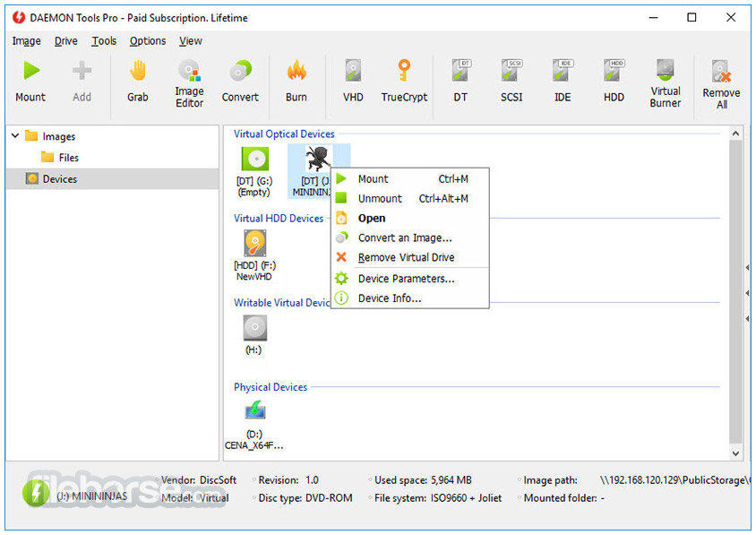
Task: Click the Physical Devices heading
Action: coord(271,387)
